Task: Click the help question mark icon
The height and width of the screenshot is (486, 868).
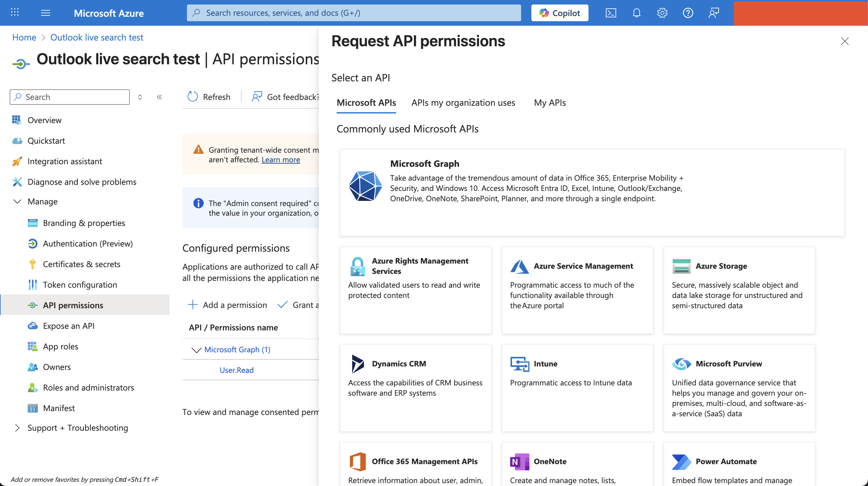Action: click(x=688, y=13)
